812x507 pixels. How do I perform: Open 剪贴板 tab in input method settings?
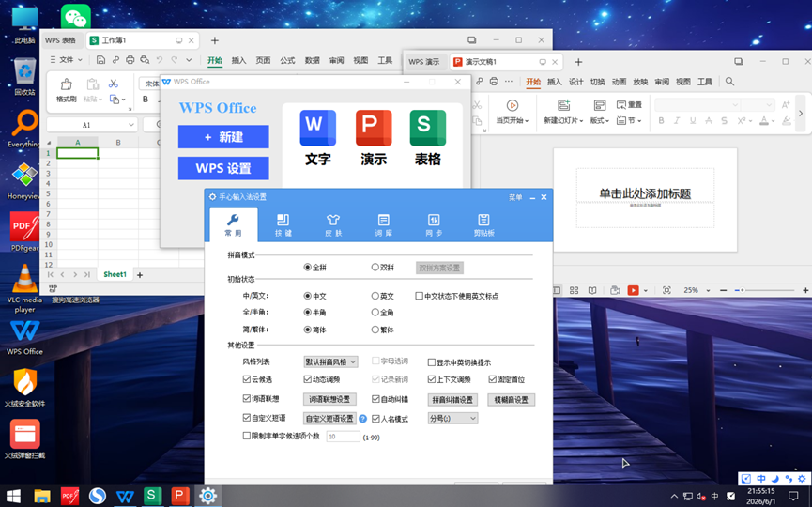483,225
